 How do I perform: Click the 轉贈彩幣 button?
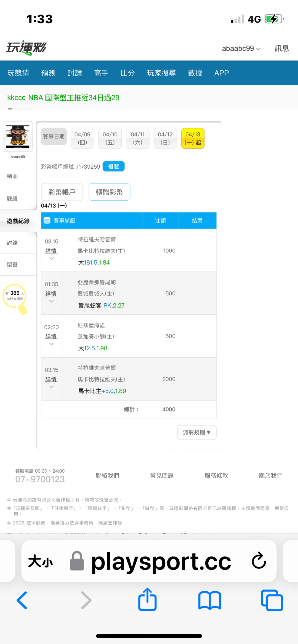pyautogui.click(x=109, y=192)
